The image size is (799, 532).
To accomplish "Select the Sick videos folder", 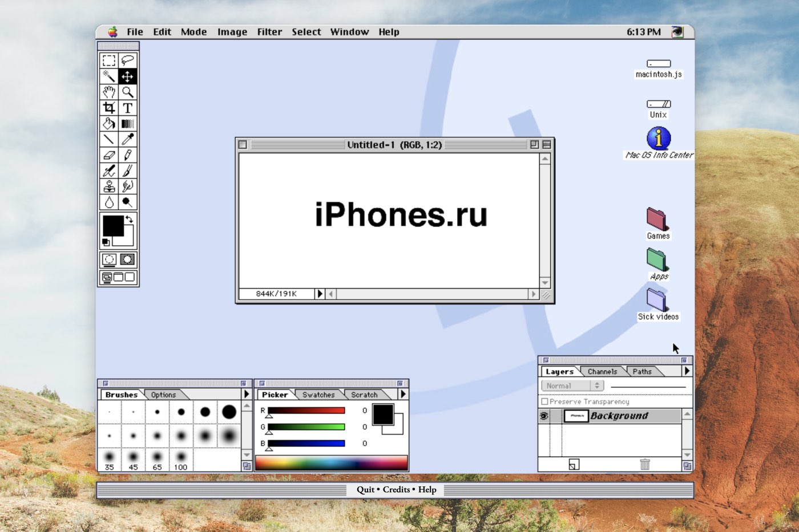I will (657, 299).
